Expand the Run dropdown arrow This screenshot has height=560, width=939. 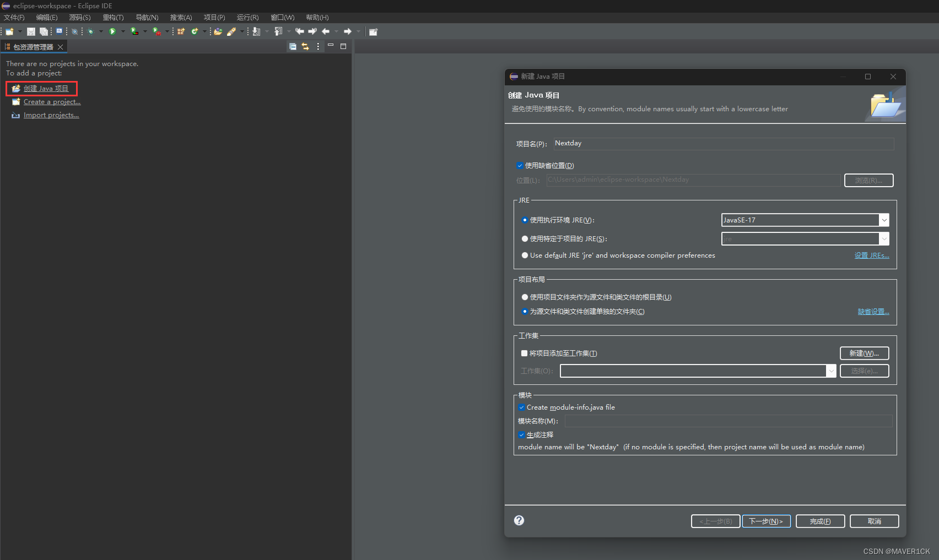pyautogui.click(x=123, y=31)
